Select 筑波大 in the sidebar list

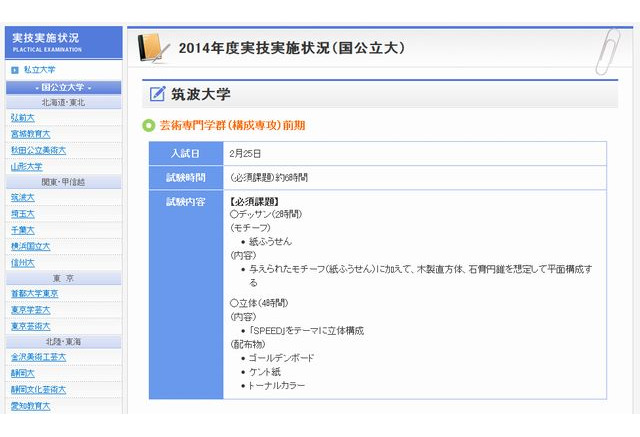22,197
